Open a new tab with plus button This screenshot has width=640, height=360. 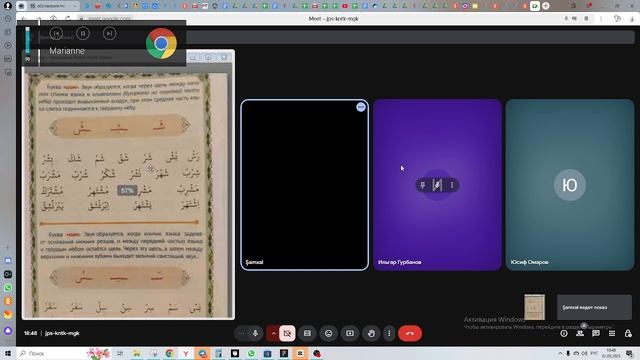[x=545, y=6]
